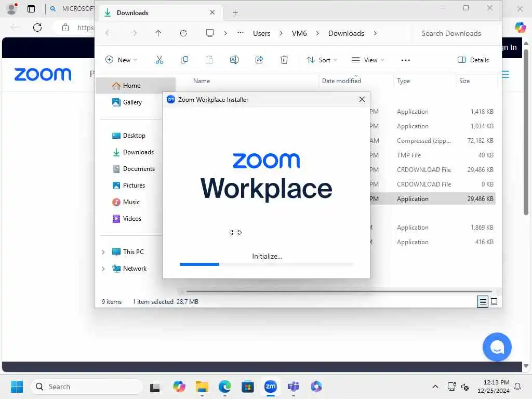
Task: Expand chevron after Downloads in address bar
Action: click(x=375, y=33)
